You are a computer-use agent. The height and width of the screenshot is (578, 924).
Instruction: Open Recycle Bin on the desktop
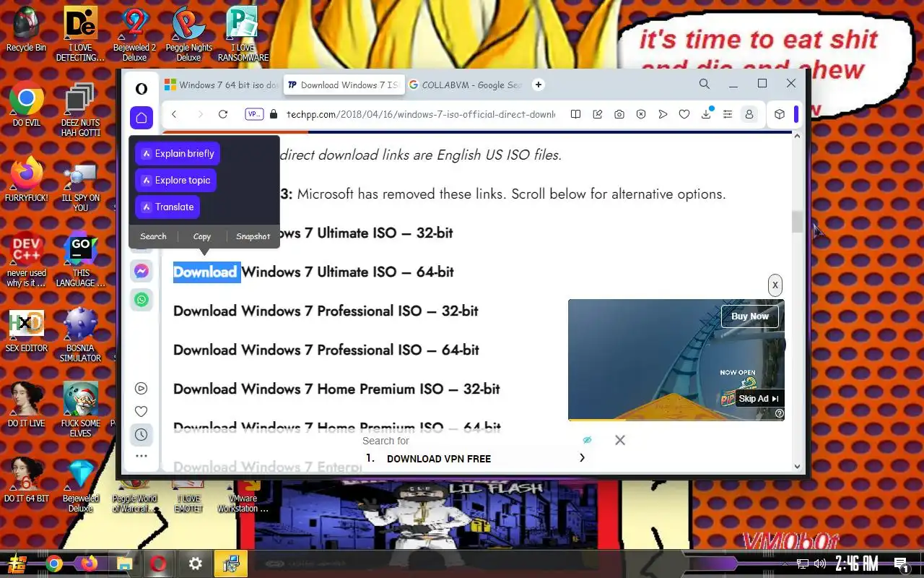coord(26,30)
